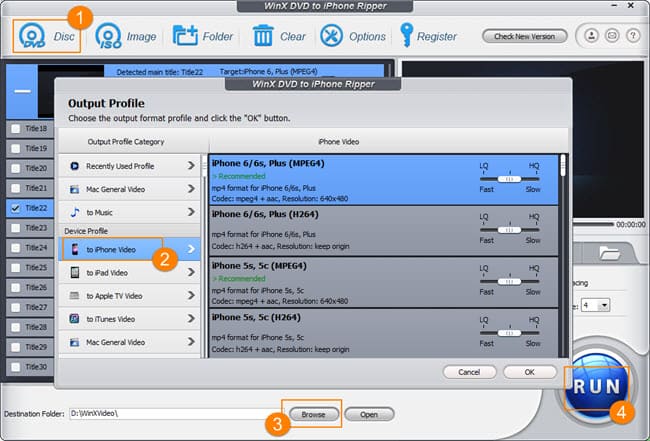The image size is (650, 441).
Task: Click the download arrow round icon
Action: point(592,36)
